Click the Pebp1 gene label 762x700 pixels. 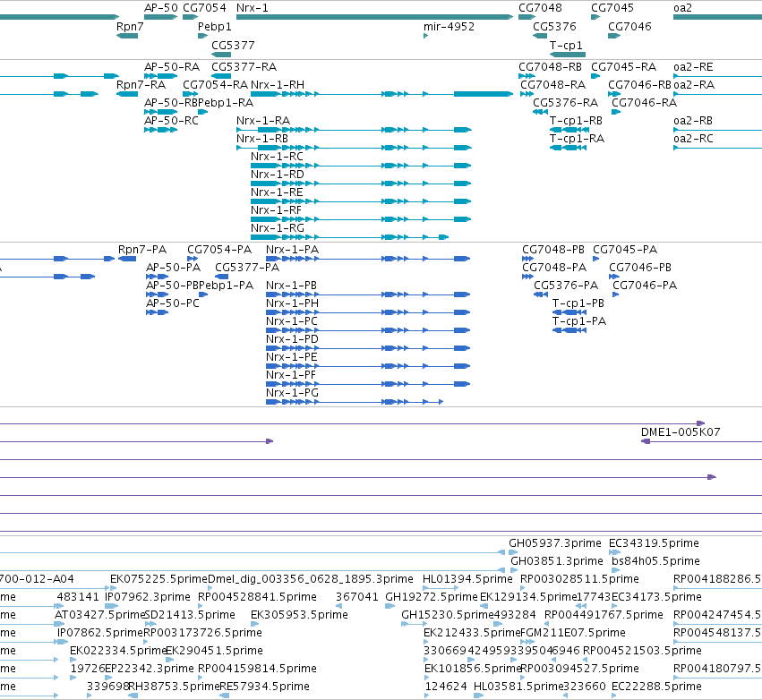coord(215,26)
